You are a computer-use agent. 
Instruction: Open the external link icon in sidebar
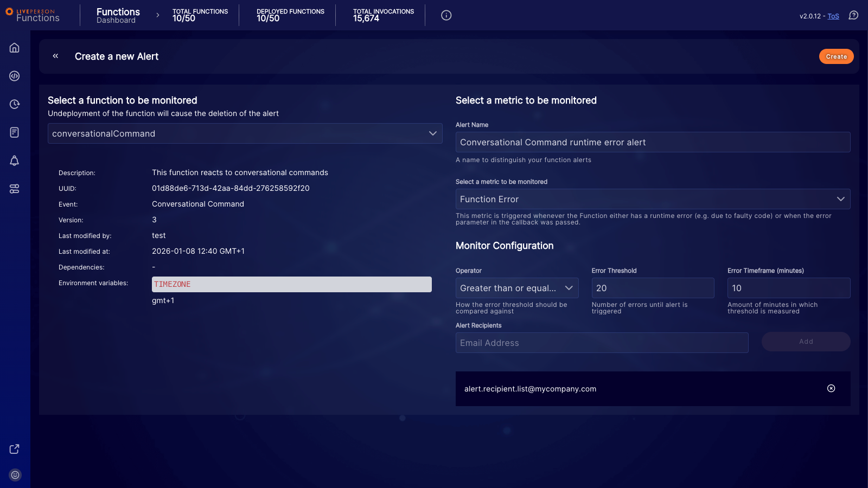click(x=14, y=449)
